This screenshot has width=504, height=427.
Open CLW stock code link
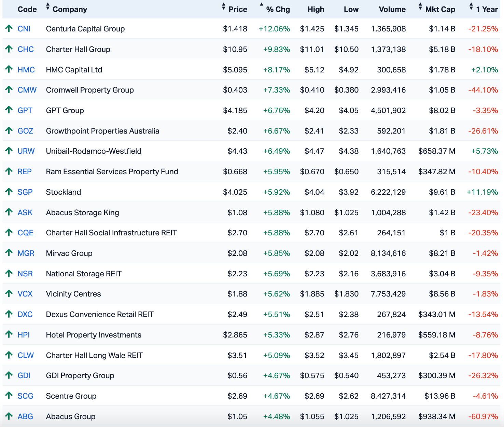(x=26, y=355)
